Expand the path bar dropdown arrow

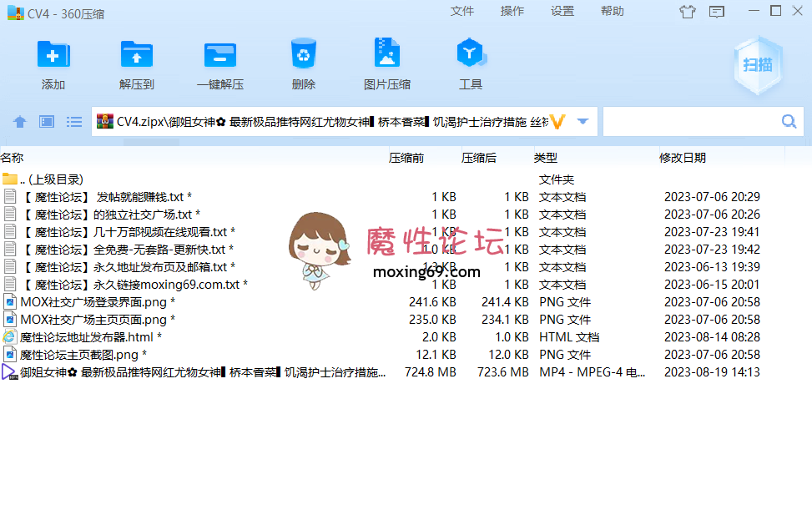click(x=583, y=122)
